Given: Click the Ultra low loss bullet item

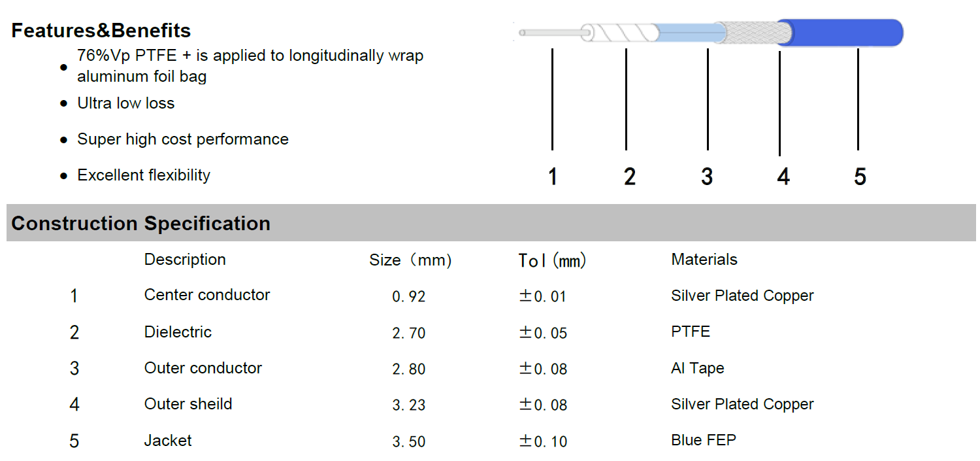Looking at the screenshot, I should (126, 103).
